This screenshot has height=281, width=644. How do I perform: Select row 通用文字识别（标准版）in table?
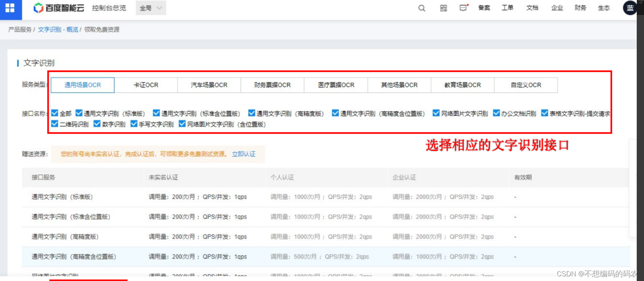326,197
